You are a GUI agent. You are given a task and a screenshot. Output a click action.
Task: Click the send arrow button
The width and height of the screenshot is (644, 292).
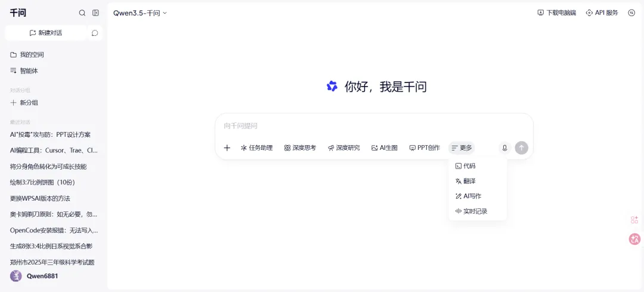(x=522, y=148)
